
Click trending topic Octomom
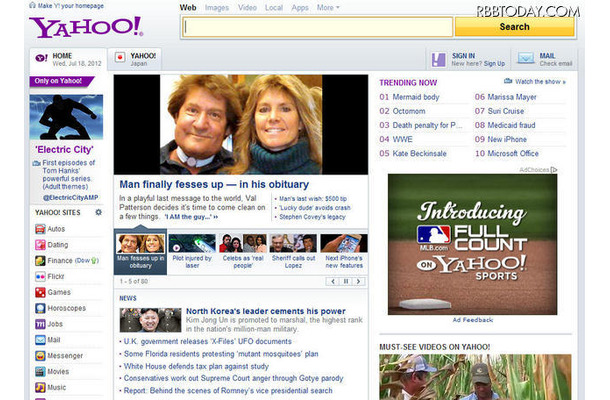409,111
